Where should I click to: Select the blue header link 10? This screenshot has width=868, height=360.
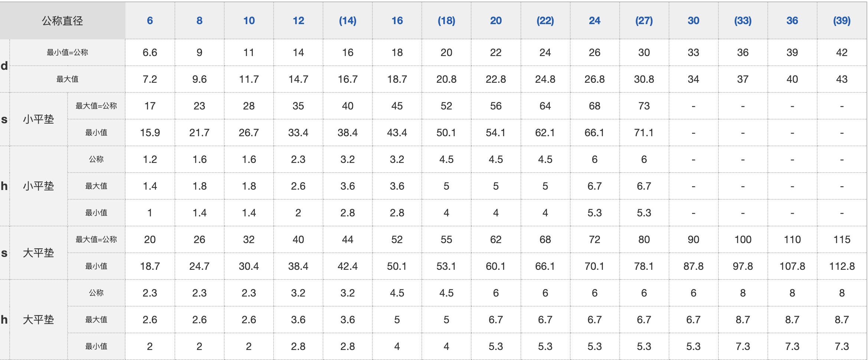[x=249, y=21]
